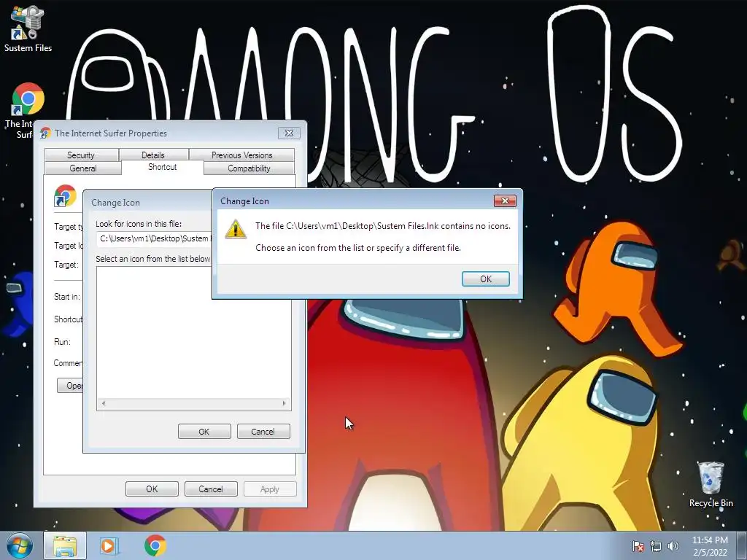The height and width of the screenshot is (560, 747).
Task: Select the Recycle Bin desktop icon
Action: coord(711,484)
